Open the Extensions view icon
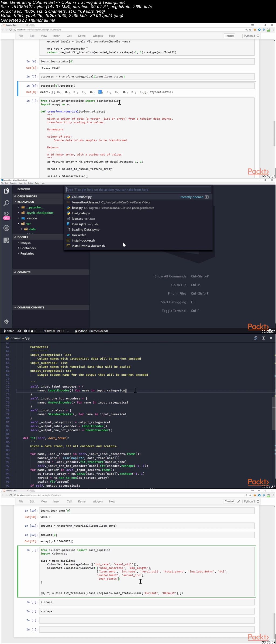The height and width of the screenshot is (644, 276). pos(6,240)
